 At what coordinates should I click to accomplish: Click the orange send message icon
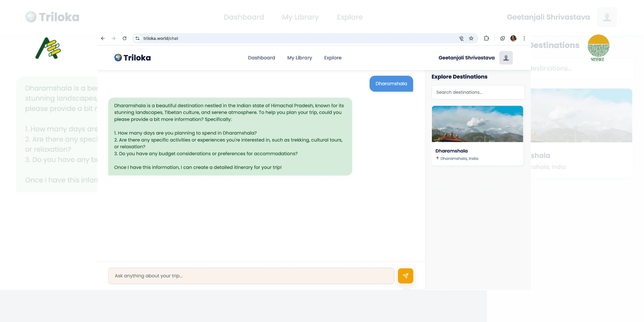tap(405, 276)
